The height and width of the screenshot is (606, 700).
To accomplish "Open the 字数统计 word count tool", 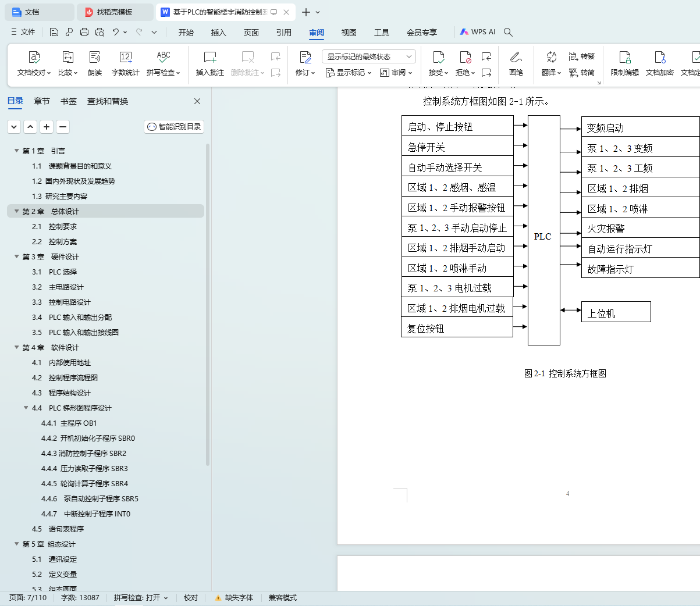I will [125, 63].
